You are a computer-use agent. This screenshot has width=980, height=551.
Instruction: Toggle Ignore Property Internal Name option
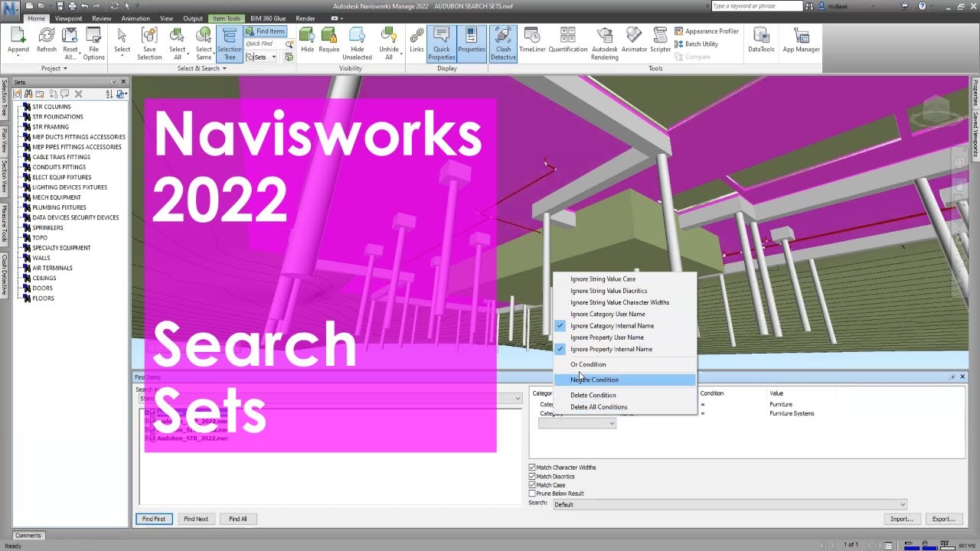click(x=624, y=349)
